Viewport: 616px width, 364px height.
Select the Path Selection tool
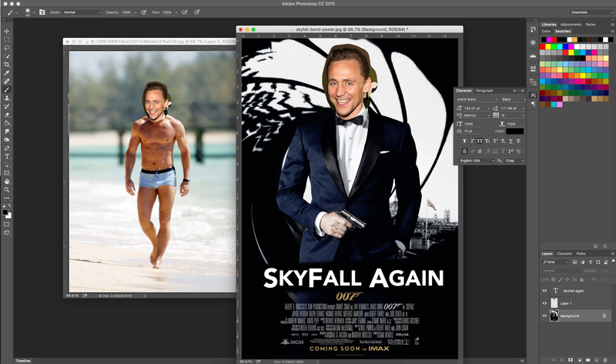point(7,165)
